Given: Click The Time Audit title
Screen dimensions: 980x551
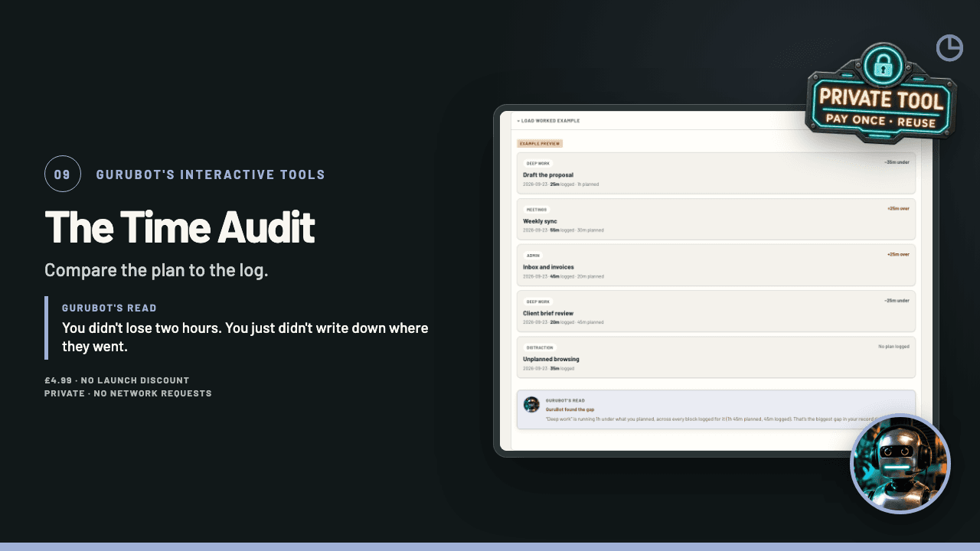Looking at the screenshot, I should coord(180,227).
